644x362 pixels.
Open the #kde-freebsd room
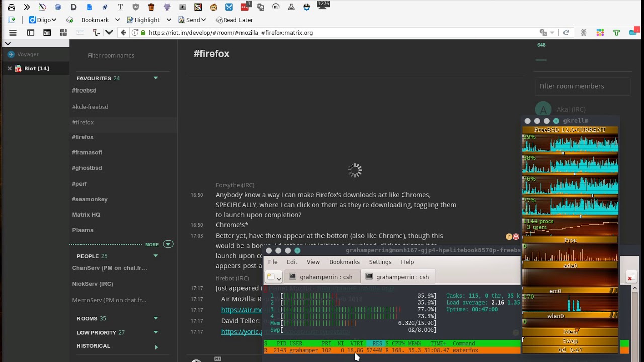click(90, 107)
